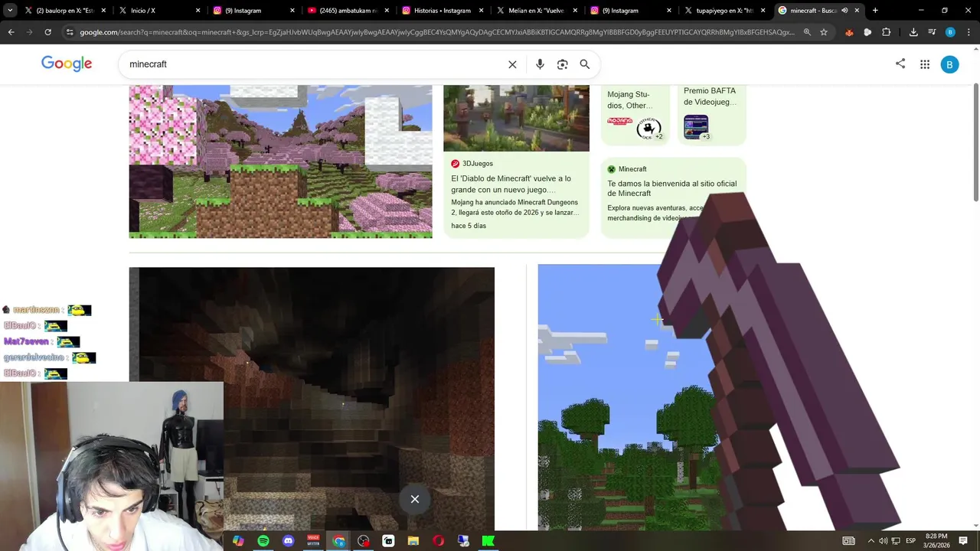Open the notification center icon

963,541
